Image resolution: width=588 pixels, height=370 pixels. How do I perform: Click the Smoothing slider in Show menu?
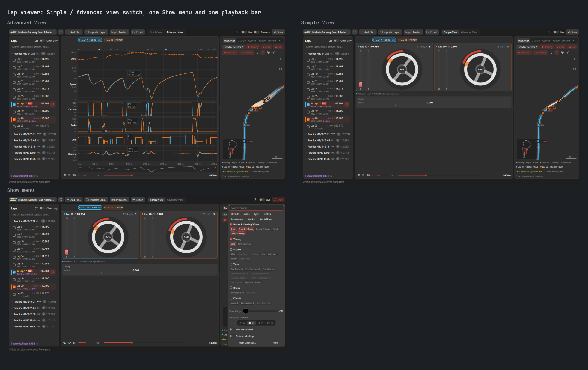(x=260, y=311)
